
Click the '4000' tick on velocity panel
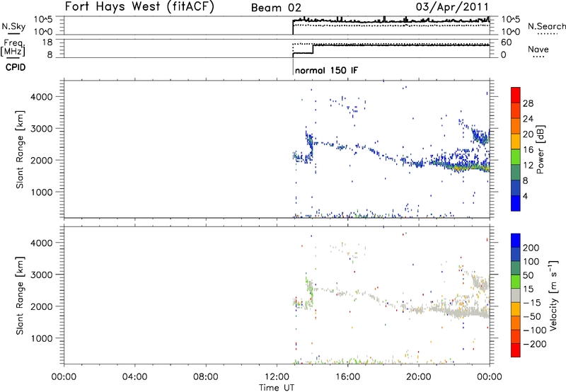[42, 243]
